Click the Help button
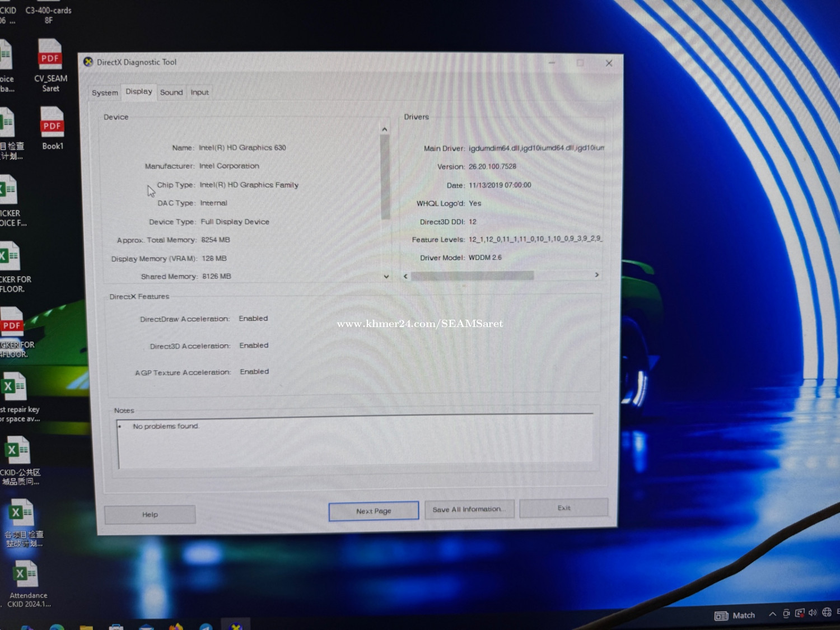This screenshot has height=630, width=840. [150, 515]
